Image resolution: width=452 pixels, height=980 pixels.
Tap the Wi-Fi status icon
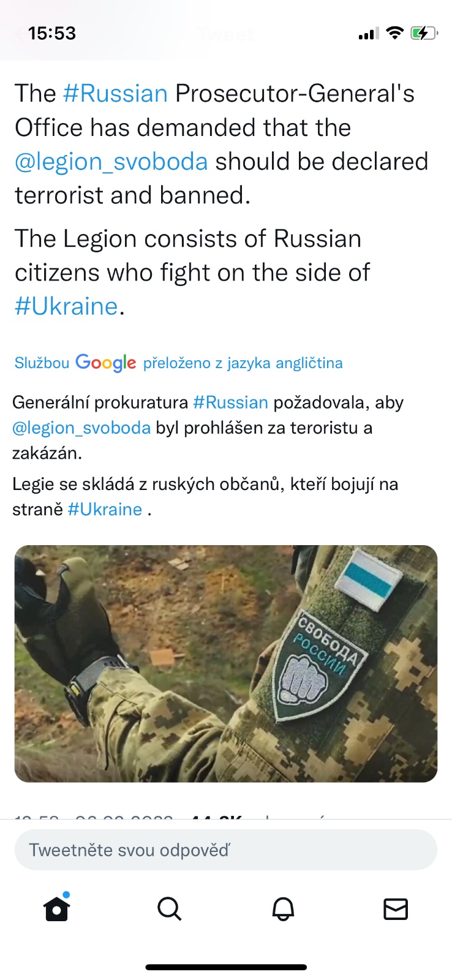(x=396, y=33)
